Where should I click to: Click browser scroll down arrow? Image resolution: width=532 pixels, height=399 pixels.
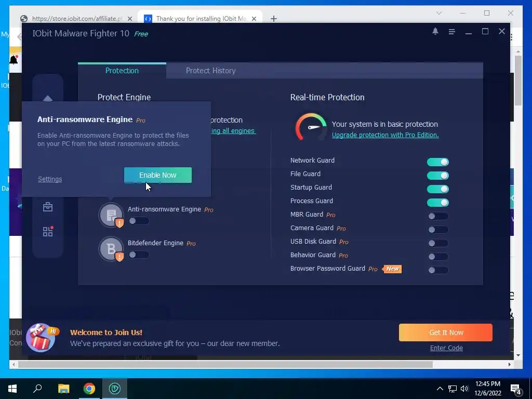518,355
